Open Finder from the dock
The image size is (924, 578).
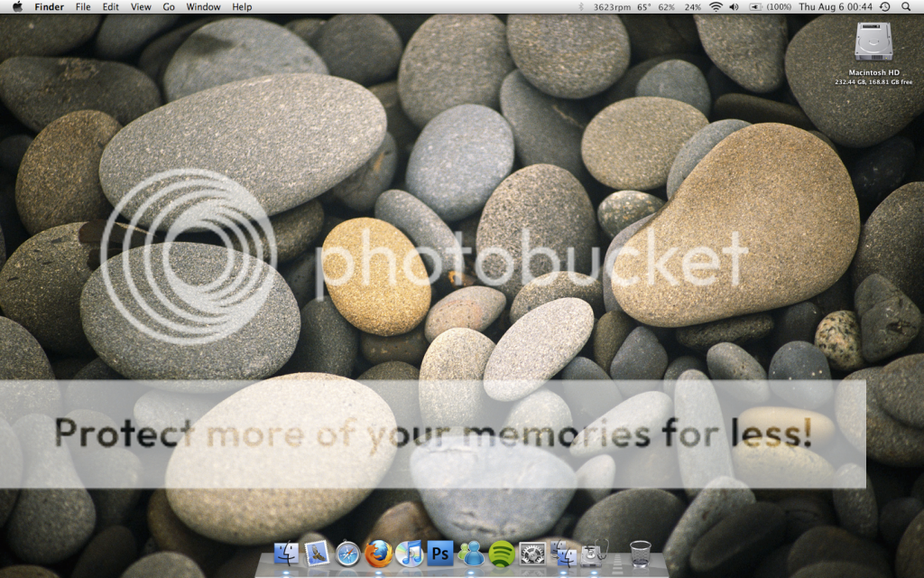(286, 552)
